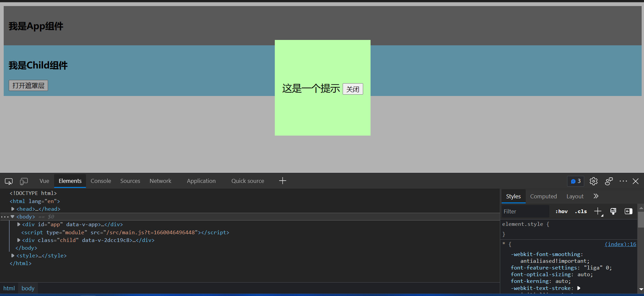644x296 pixels.
Task: Click the Styles pane scrollbar thumb
Action: click(x=641, y=219)
